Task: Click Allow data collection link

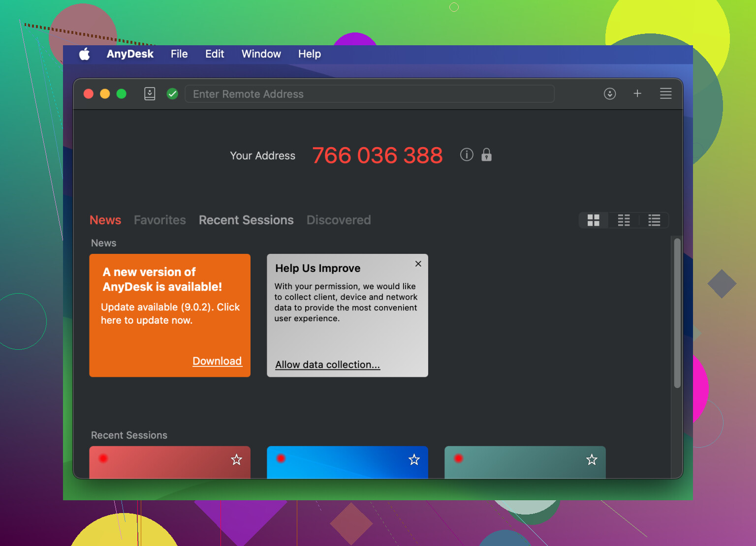Action: point(327,364)
